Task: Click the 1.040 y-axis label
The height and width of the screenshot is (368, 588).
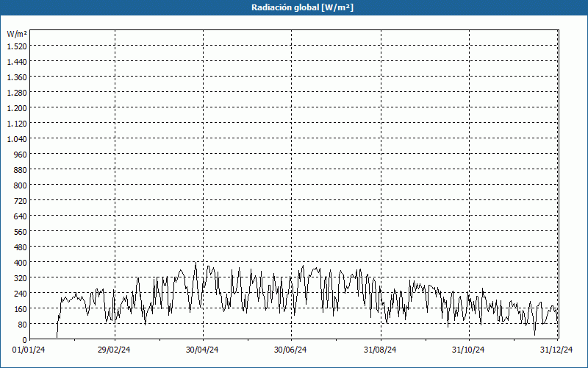Action: click(17, 139)
